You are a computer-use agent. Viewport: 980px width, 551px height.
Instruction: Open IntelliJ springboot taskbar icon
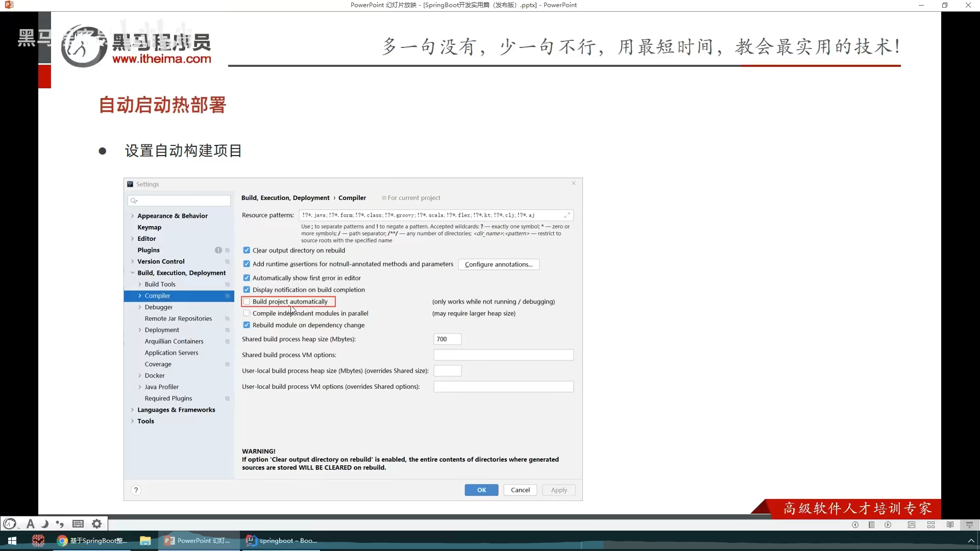(282, 540)
